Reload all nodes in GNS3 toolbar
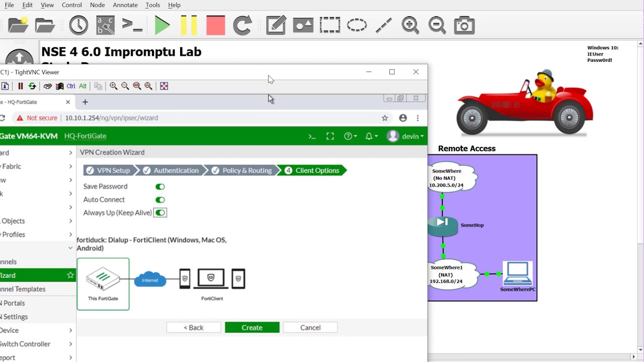 pos(242,25)
